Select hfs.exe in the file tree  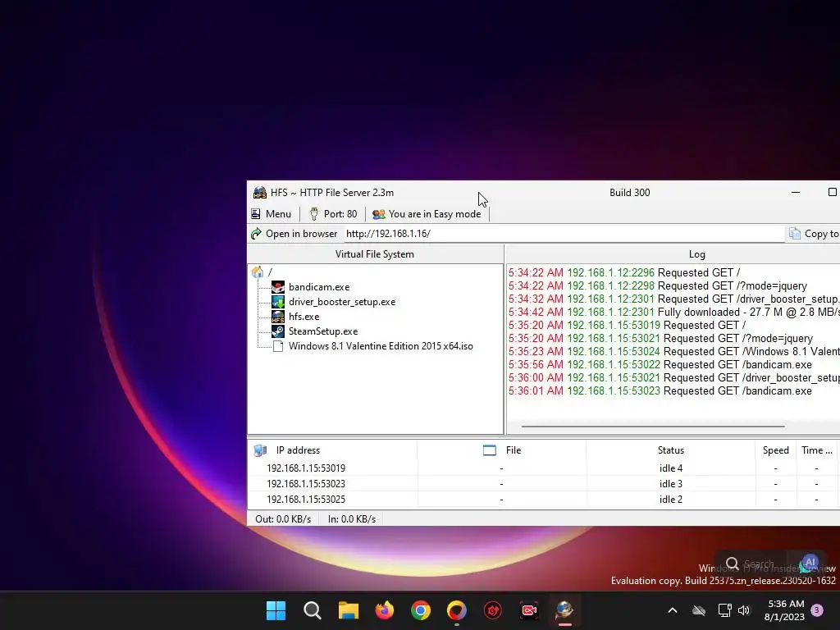click(x=304, y=317)
